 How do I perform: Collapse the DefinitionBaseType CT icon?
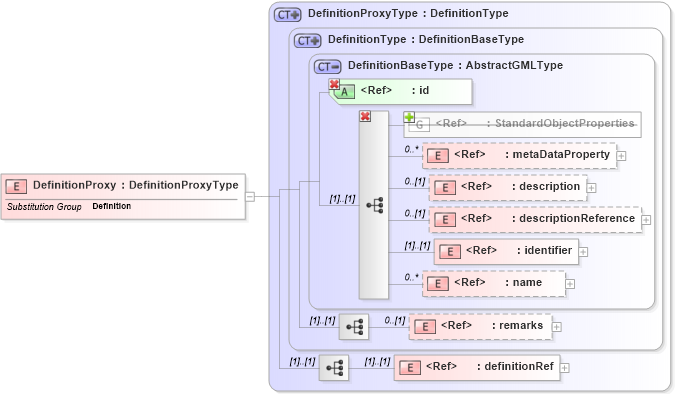tap(328, 67)
